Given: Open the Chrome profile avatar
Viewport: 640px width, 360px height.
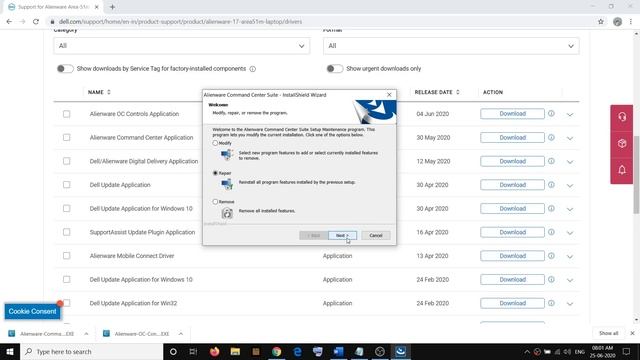Looking at the screenshot, I should (617, 22).
